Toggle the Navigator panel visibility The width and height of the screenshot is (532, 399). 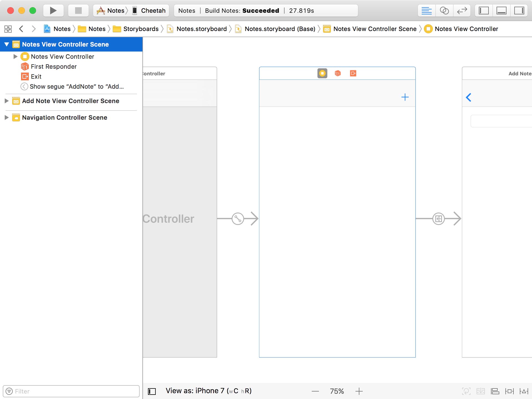[x=484, y=11]
